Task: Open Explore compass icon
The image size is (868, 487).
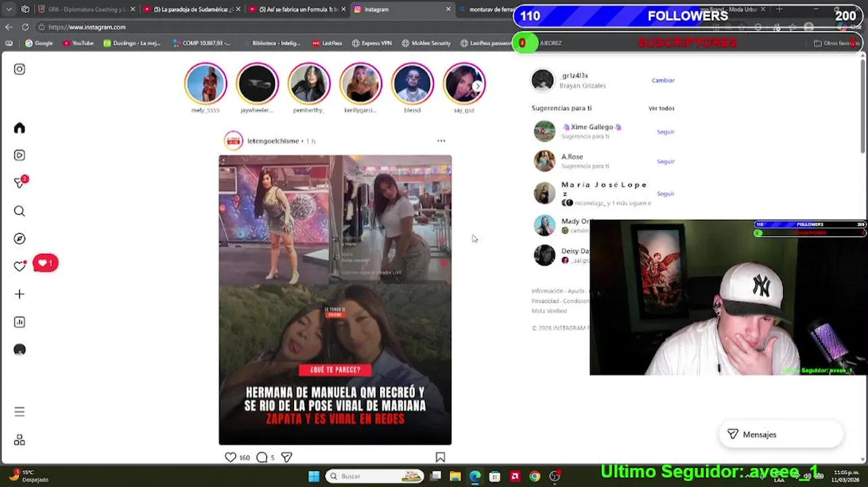Action: (20, 239)
